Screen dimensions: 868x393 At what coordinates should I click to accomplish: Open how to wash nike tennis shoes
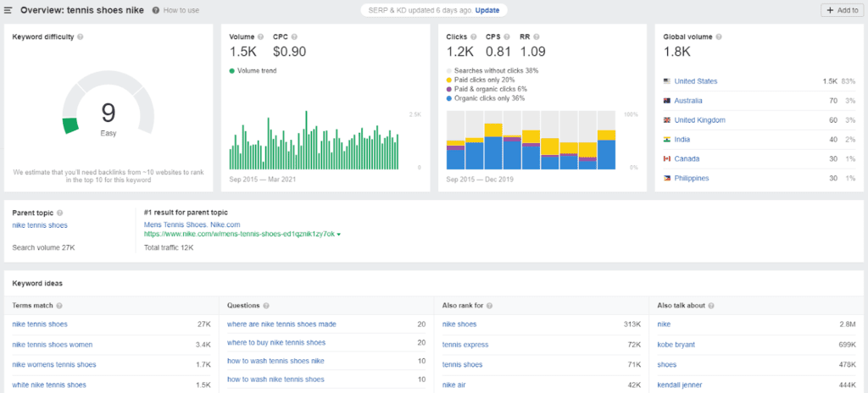coord(275,379)
